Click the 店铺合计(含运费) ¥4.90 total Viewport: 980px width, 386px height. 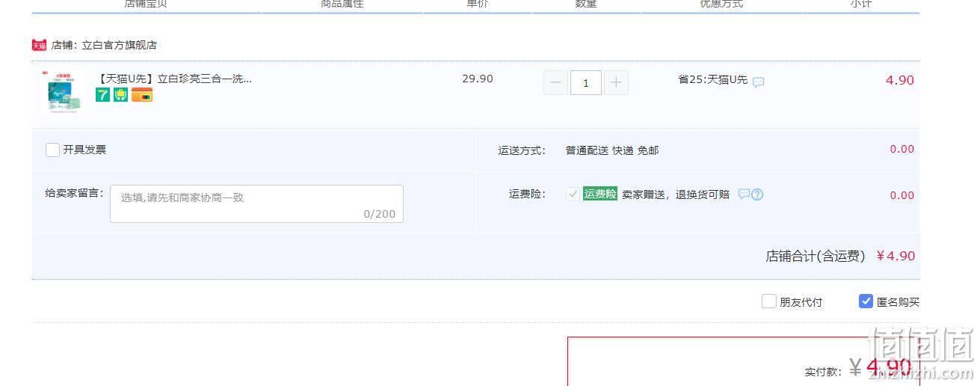pyautogui.click(x=840, y=256)
